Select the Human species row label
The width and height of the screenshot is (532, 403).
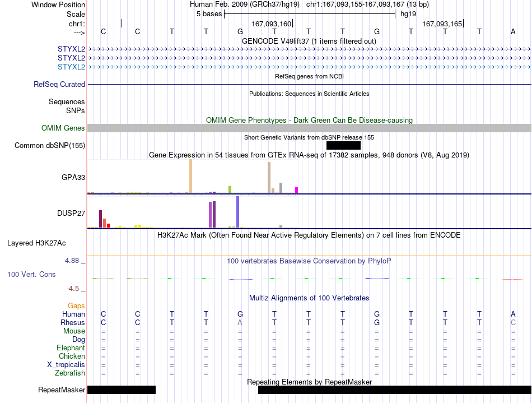73,314
